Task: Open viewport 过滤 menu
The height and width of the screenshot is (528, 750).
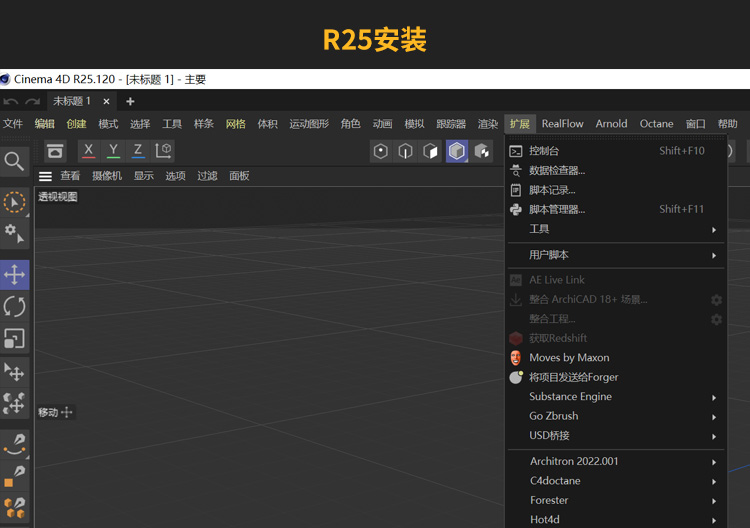Action: [x=207, y=176]
